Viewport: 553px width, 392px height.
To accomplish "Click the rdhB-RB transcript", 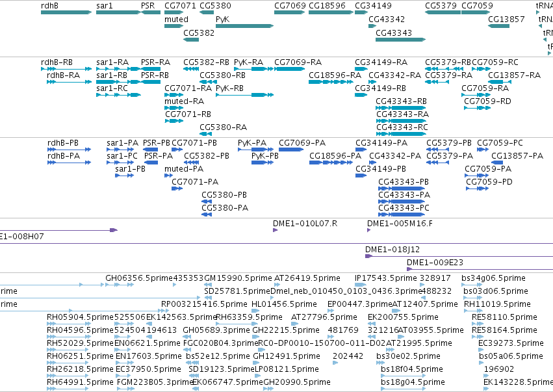I will click(x=66, y=69).
